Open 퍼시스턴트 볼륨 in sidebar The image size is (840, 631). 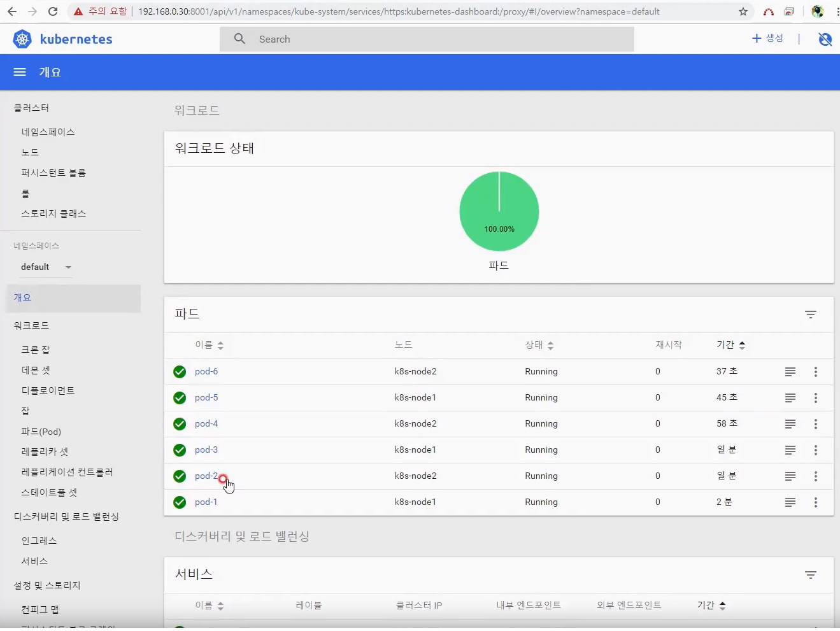click(53, 173)
